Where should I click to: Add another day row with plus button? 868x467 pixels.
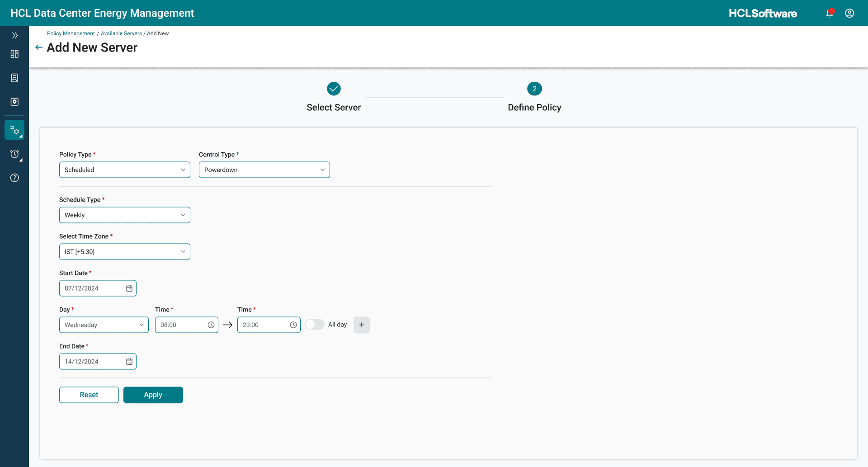[x=362, y=325]
